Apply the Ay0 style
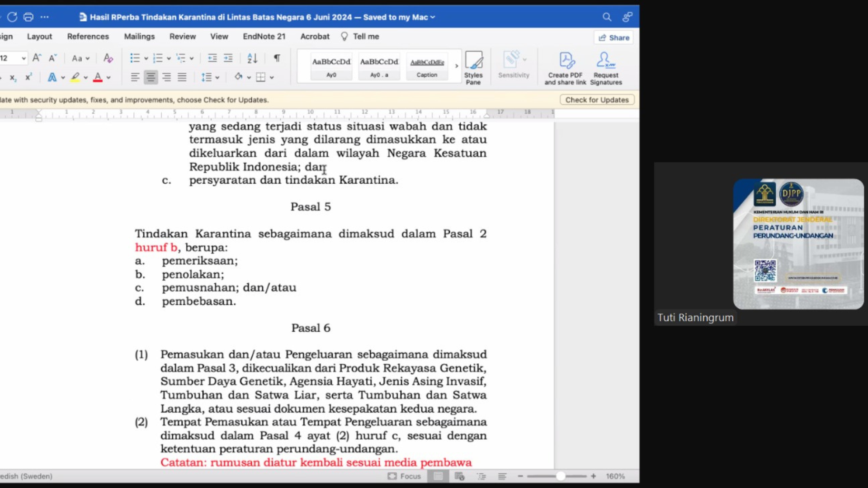This screenshot has width=868, height=488. point(331,66)
